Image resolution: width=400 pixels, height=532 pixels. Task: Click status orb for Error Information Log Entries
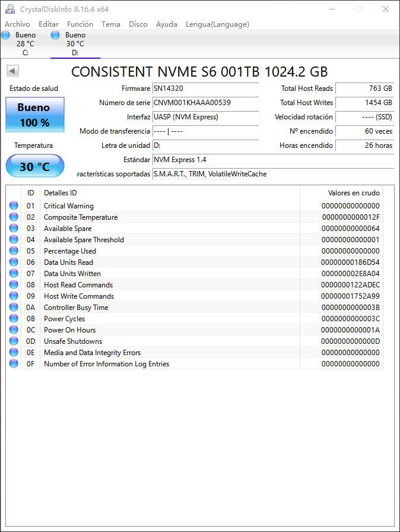[x=14, y=363]
